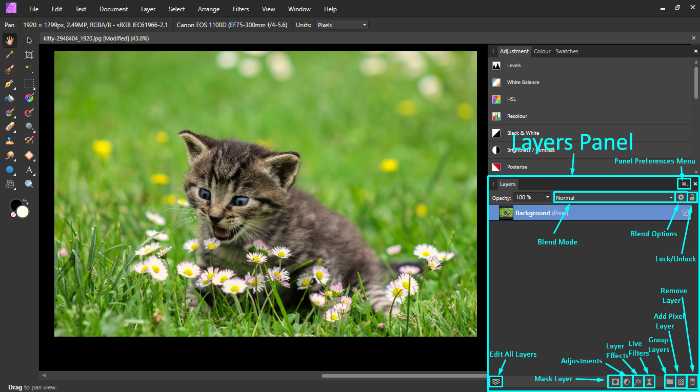Click the white secondary colour swatch
Screen dimensions: 700x392
click(23, 212)
